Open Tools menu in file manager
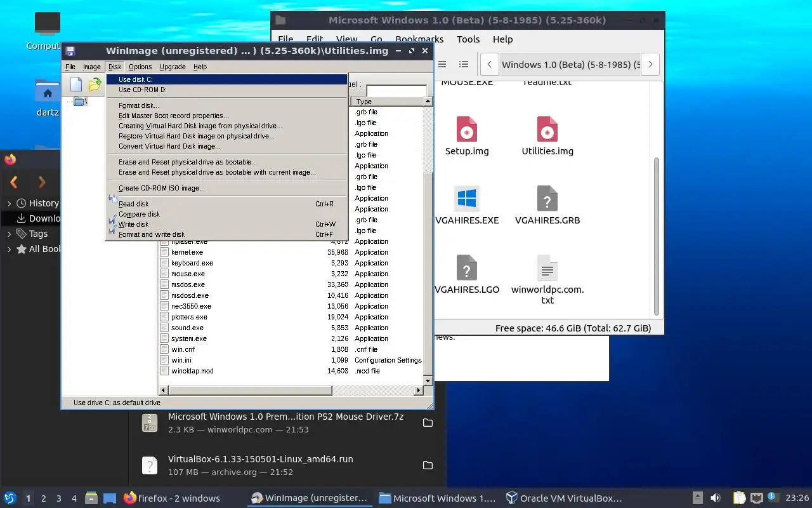 click(x=468, y=39)
